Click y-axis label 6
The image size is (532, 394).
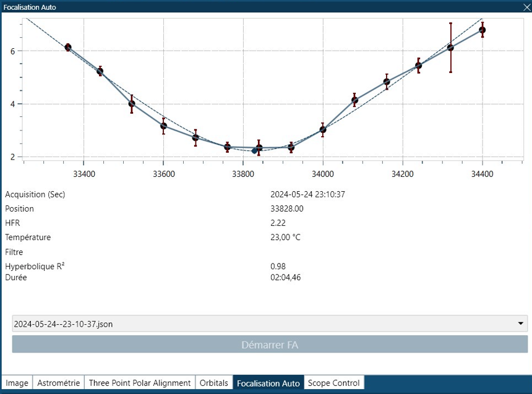click(12, 51)
